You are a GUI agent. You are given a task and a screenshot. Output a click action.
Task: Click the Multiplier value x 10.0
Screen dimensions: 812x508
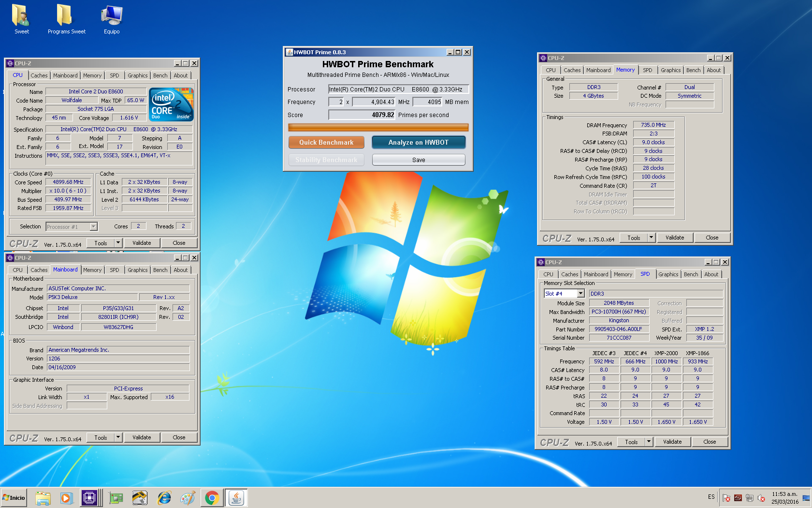pos(68,191)
